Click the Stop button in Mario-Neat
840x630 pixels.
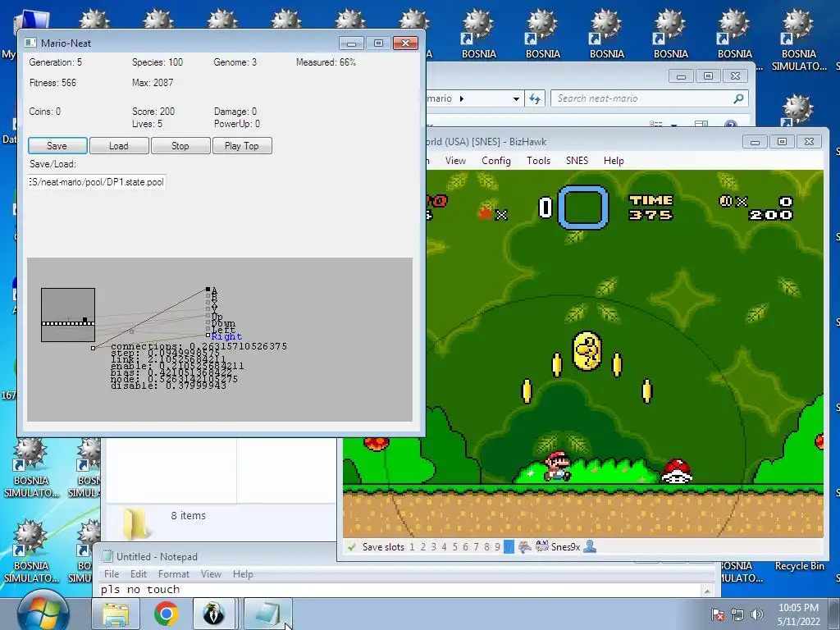(180, 146)
